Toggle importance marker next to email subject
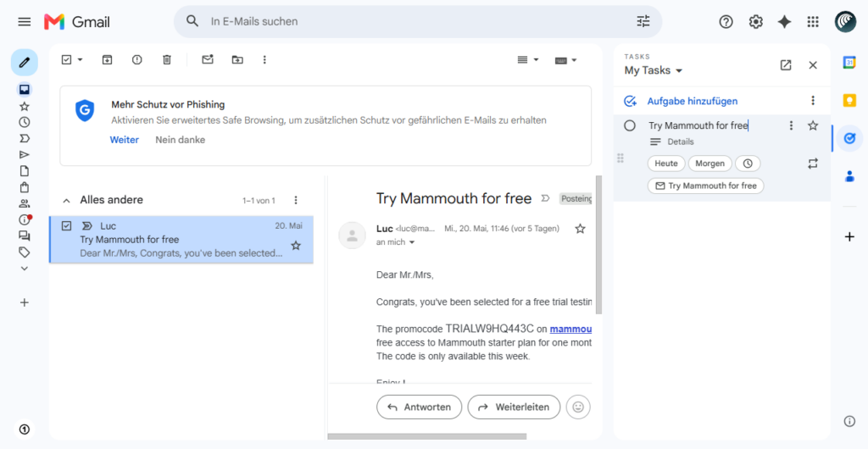The width and height of the screenshot is (868, 449). [545, 198]
